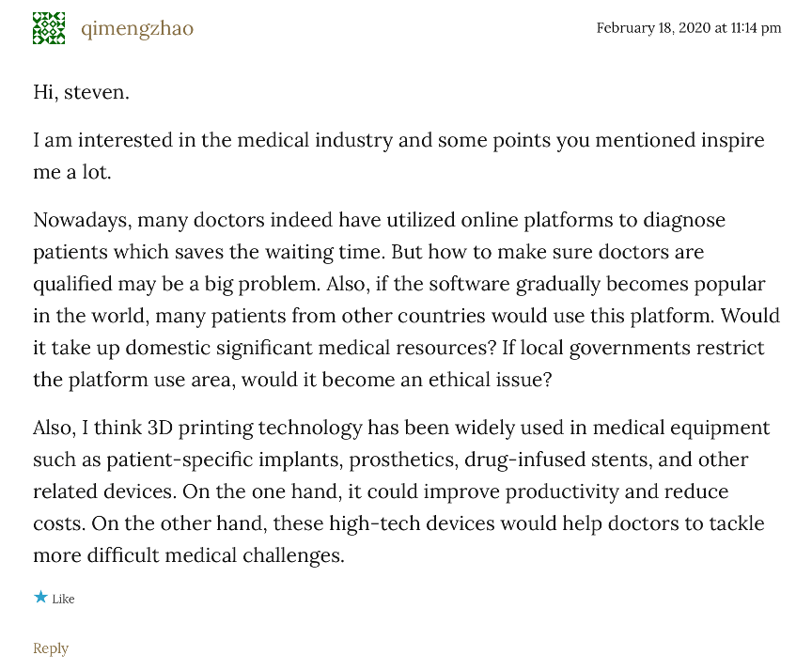Click the line starting "I am interested in the medical industry"
Image resolution: width=812 pixels, height=671 pixels.
[x=398, y=141]
